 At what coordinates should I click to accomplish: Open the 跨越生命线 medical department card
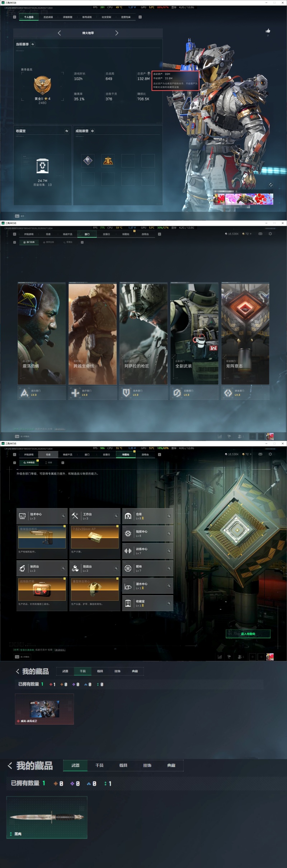(93, 334)
